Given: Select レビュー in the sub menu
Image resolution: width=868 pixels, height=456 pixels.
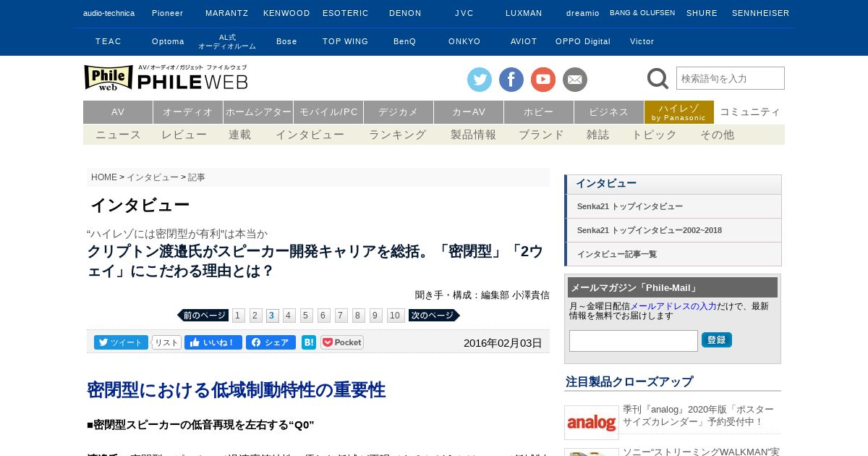Looking at the screenshot, I should (x=184, y=135).
